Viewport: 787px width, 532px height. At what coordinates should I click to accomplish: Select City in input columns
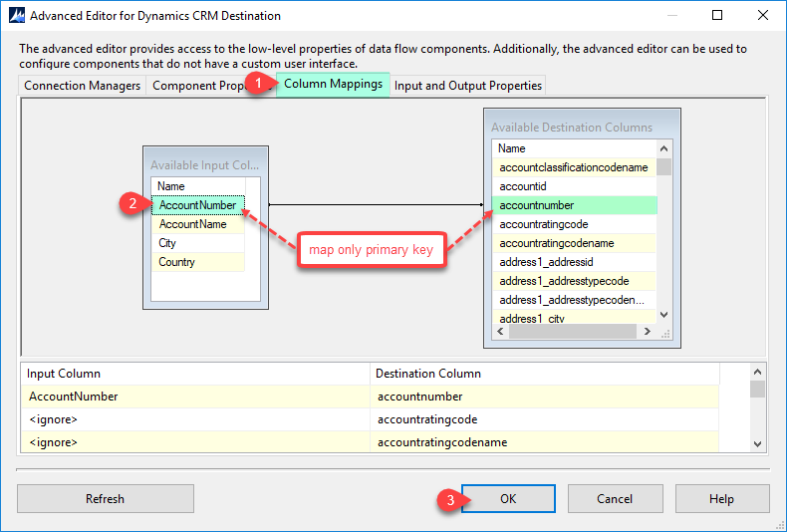coord(198,243)
